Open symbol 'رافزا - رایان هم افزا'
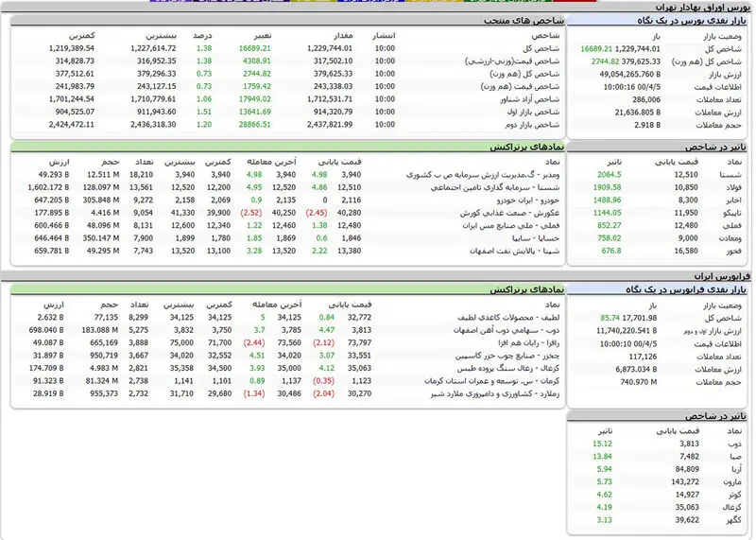This screenshot has width=756, height=540. coord(528,342)
